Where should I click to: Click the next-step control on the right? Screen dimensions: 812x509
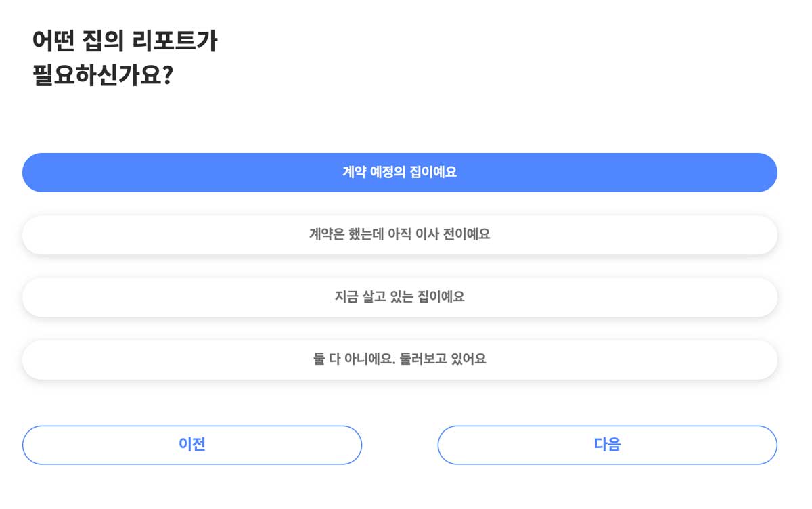click(x=608, y=445)
